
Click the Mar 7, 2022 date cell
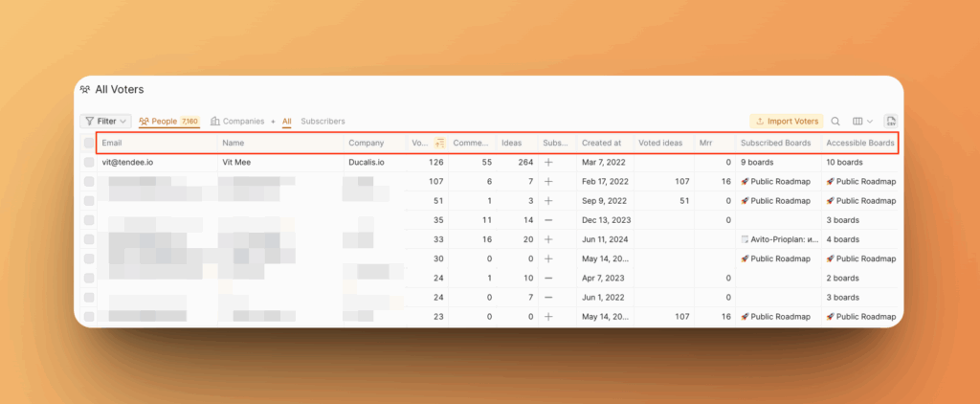[x=603, y=162]
